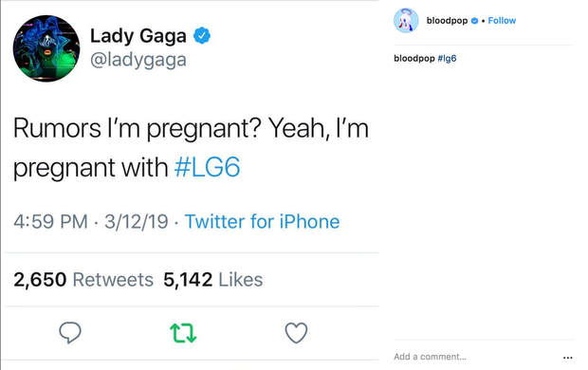Click the reply speech bubble icon
This screenshot has width=588, height=370.
coord(70,332)
